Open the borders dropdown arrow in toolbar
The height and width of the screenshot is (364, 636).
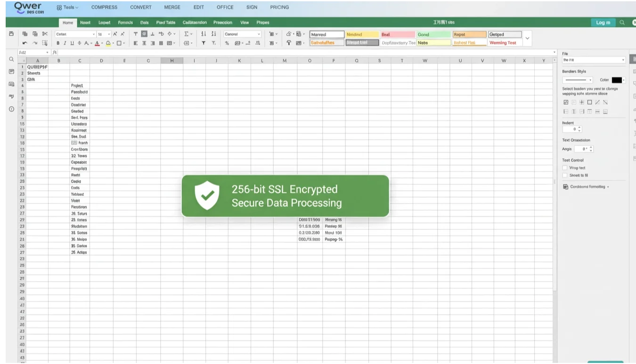124,43
